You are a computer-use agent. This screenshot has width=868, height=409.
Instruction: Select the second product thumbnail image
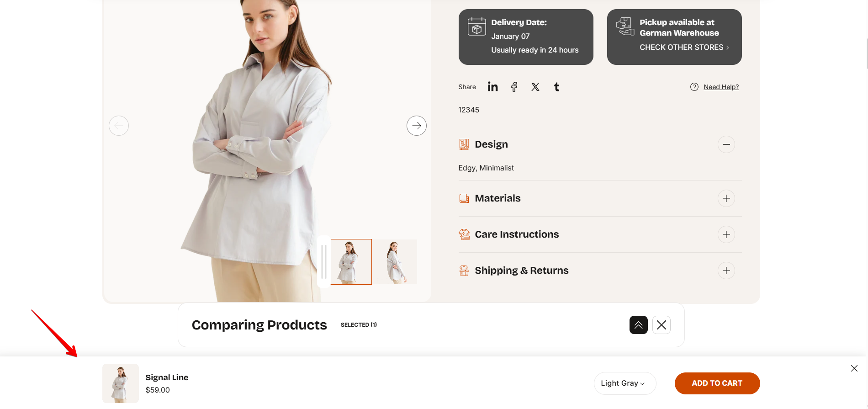click(x=396, y=262)
